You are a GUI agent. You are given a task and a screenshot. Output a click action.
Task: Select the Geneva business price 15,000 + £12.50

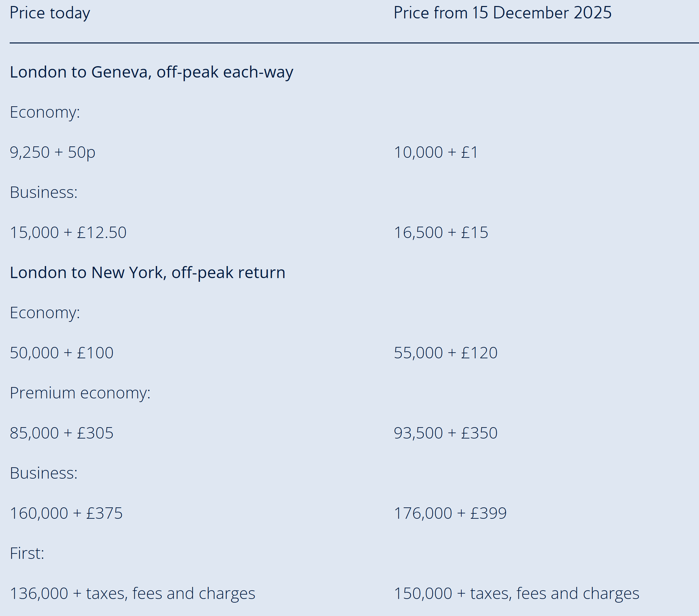69,233
